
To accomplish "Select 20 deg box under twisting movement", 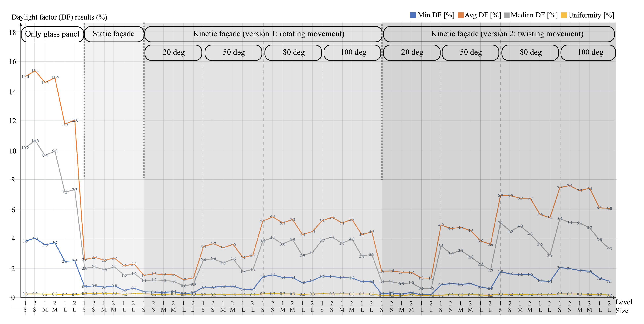I will 412,52.
